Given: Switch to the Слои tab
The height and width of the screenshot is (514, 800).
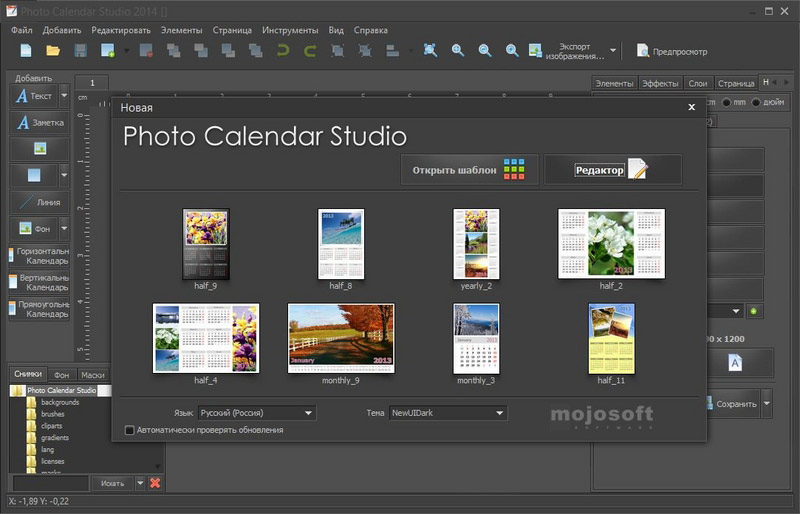Looking at the screenshot, I should click(x=697, y=83).
